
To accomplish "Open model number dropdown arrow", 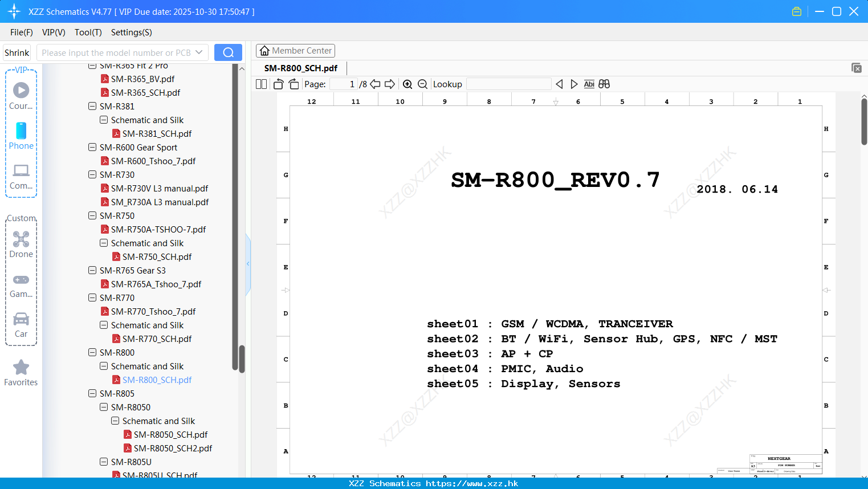I will [199, 52].
